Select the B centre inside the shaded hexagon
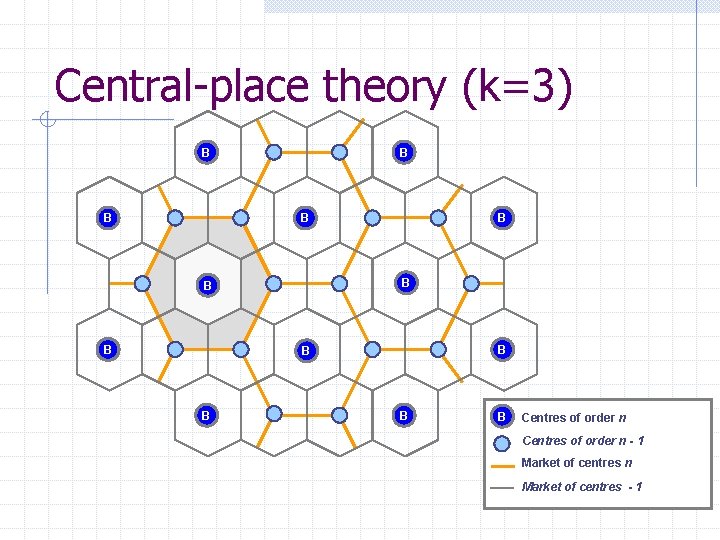Viewport: 720px width, 540px height. coord(208,285)
